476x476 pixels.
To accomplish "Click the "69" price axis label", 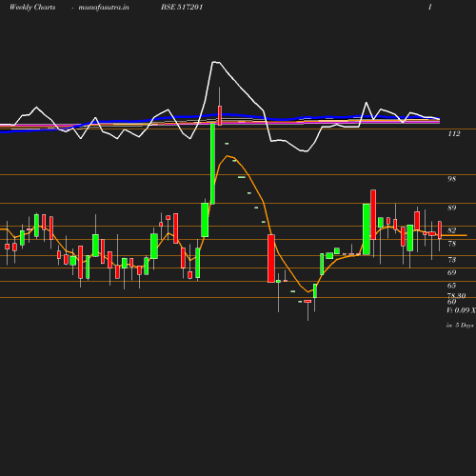I will pos(451,272).
